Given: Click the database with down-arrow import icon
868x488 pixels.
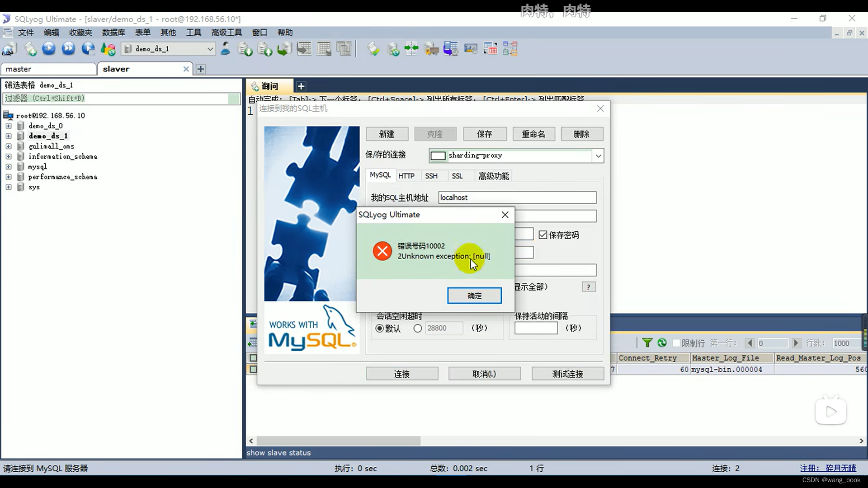Looking at the screenshot, I should [x=245, y=49].
